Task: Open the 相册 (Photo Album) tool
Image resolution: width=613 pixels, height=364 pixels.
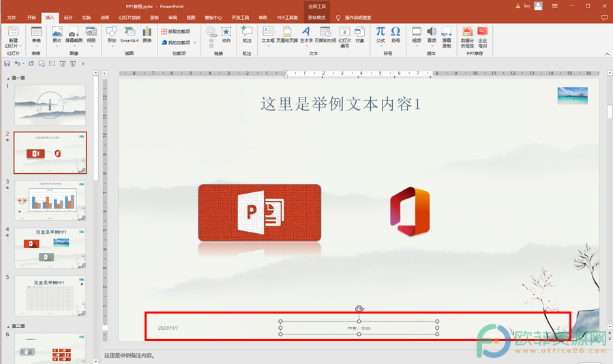Action: click(x=91, y=36)
